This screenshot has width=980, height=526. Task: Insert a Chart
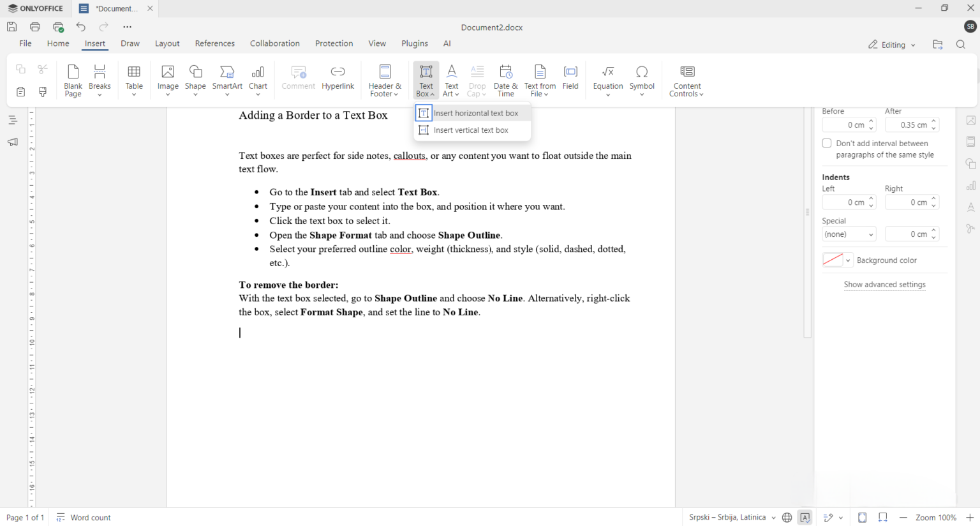click(258, 79)
